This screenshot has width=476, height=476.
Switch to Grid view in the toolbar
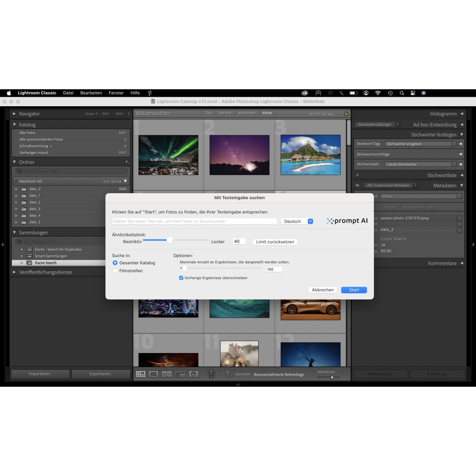click(x=140, y=374)
